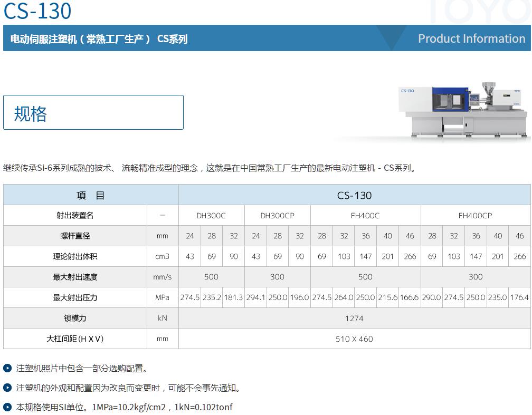Click the 1274 clamping force value

coord(355,318)
